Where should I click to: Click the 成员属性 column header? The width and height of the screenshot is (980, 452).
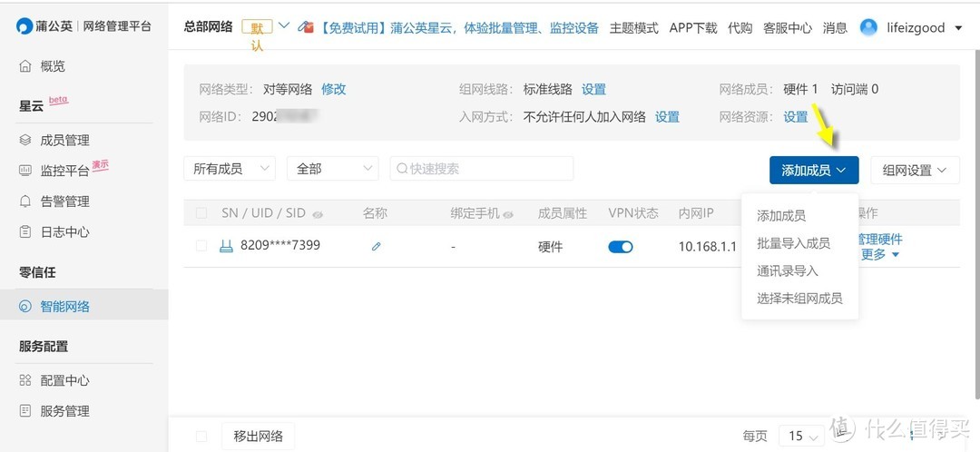point(563,214)
